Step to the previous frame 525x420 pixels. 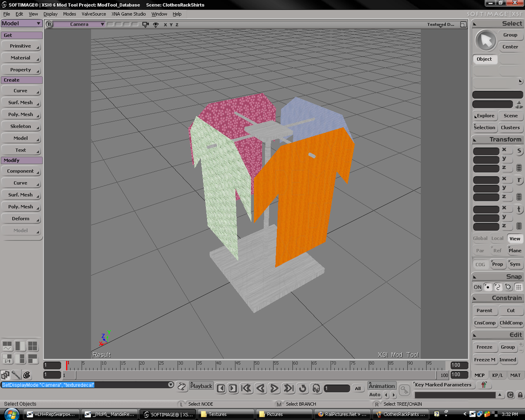(x=221, y=388)
